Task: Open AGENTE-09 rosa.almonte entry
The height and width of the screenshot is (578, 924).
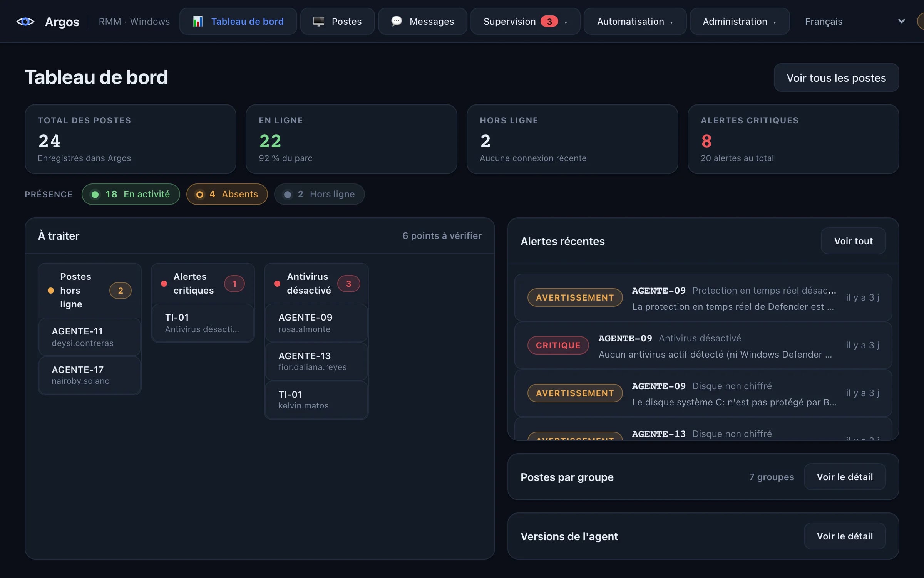Action: (x=316, y=323)
